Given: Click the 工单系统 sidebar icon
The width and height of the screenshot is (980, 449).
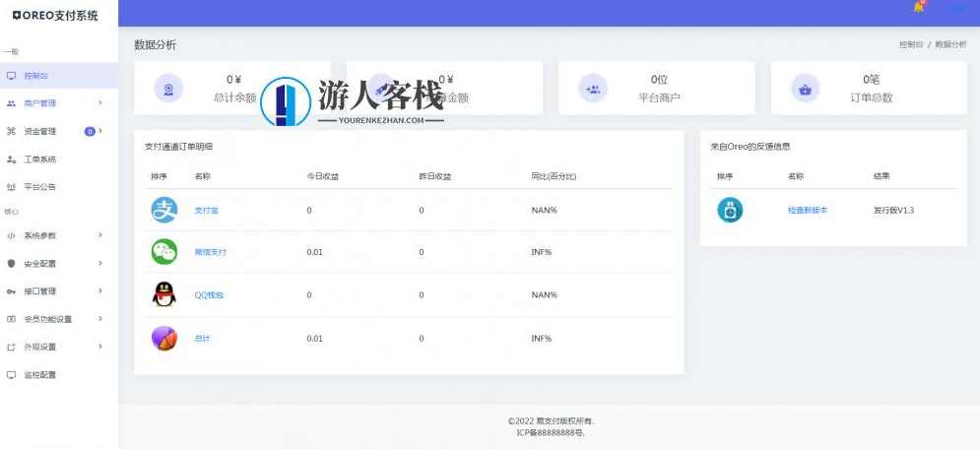Looking at the screenshot, I should (11, 160).
